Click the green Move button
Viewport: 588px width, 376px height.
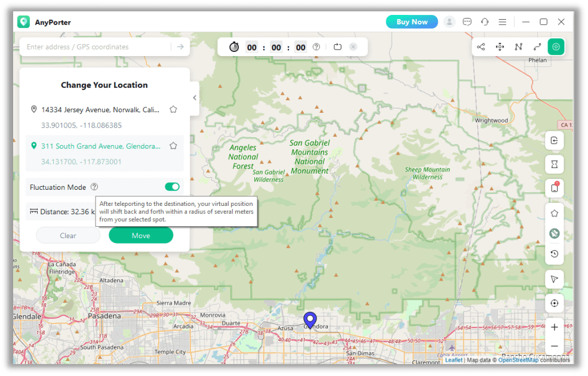141,235
